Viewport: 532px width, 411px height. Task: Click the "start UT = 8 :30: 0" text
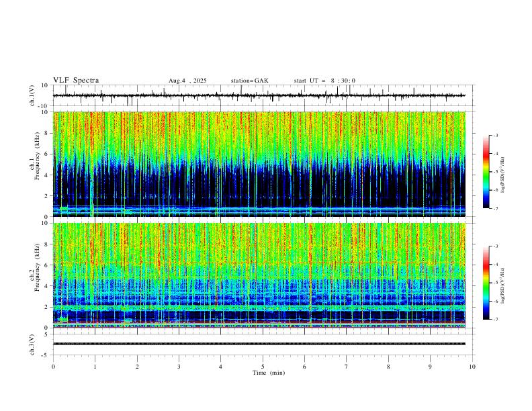click(x=324, y=81)
